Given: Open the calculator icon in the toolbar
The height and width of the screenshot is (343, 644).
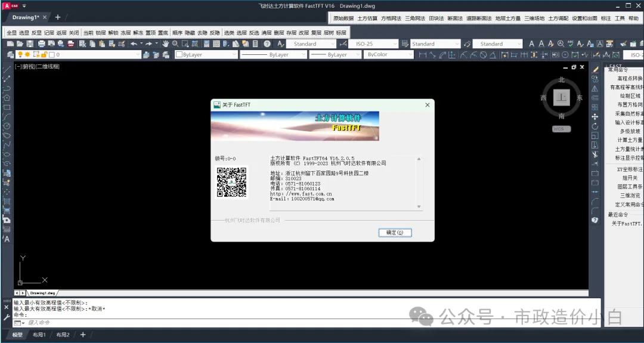Looking at the screenshot, I should point(255,44).
